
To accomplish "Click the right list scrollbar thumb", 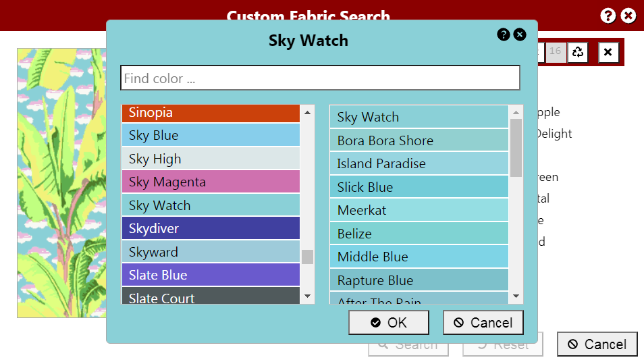I will click(x=516, y=147).
